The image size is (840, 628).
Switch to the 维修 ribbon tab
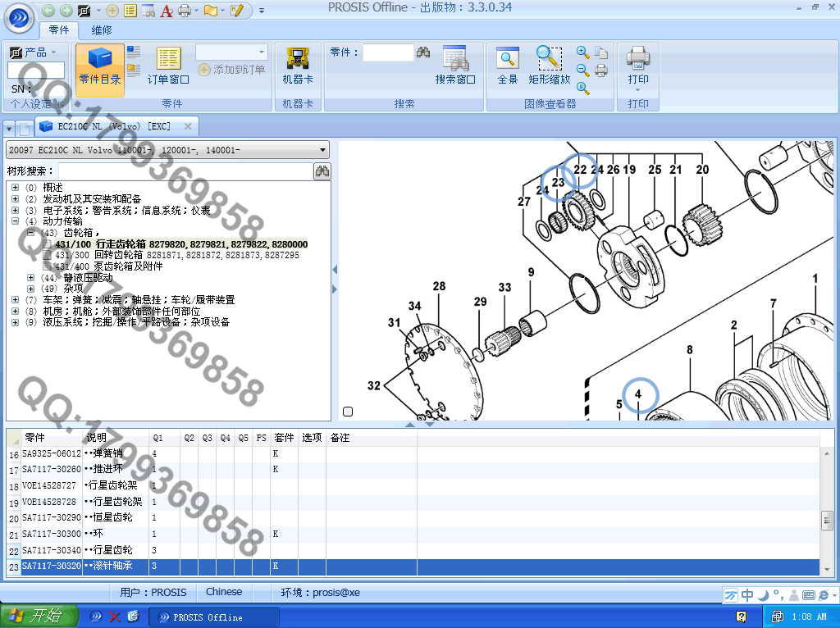point(102,30)
